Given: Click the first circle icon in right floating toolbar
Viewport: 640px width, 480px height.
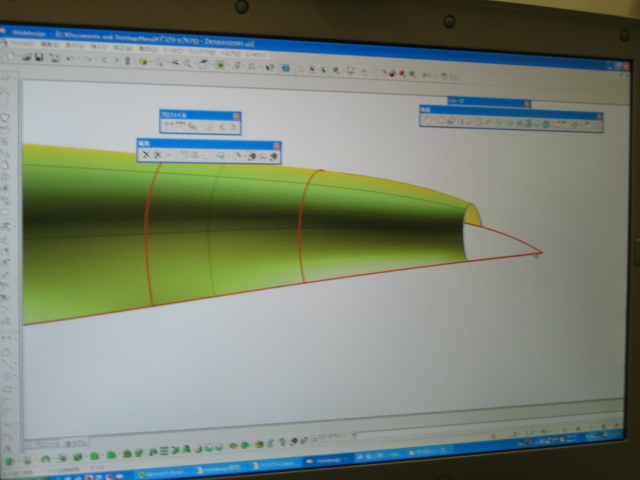Looking at the screenshot, I should tap(428, 120).
